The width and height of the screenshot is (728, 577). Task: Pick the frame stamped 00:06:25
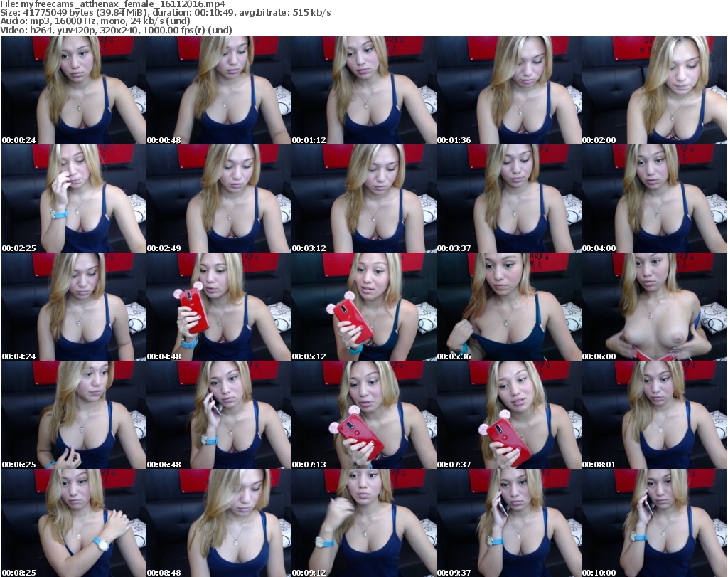74,415
